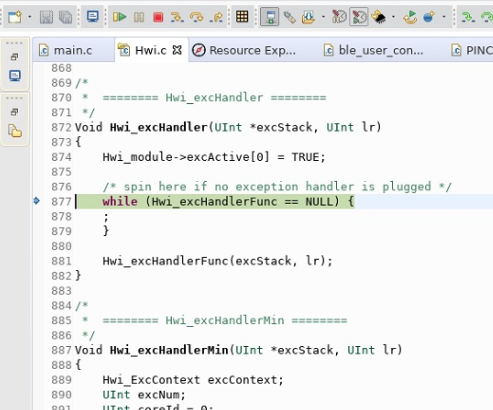Screen dimensions: 493x410
Task: Click the black grid toolbar icon
Action: point(242,16)
